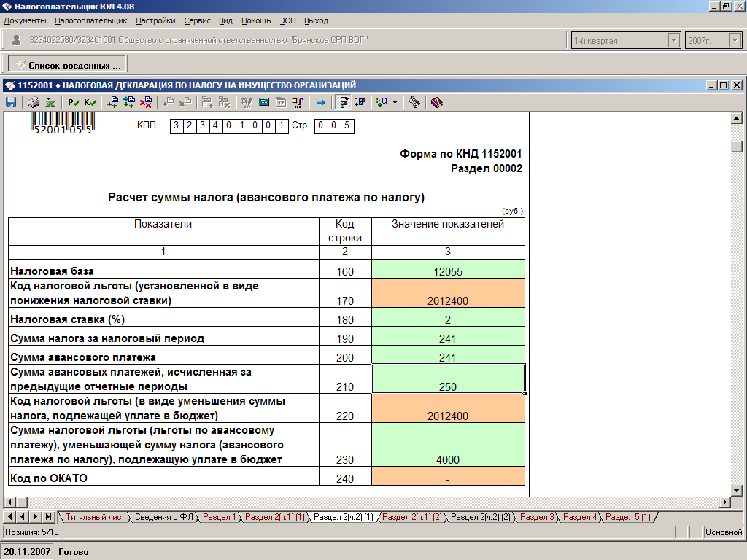Switch to the Раздел 2(ч.1) (1) tab

tap(275, 517)
